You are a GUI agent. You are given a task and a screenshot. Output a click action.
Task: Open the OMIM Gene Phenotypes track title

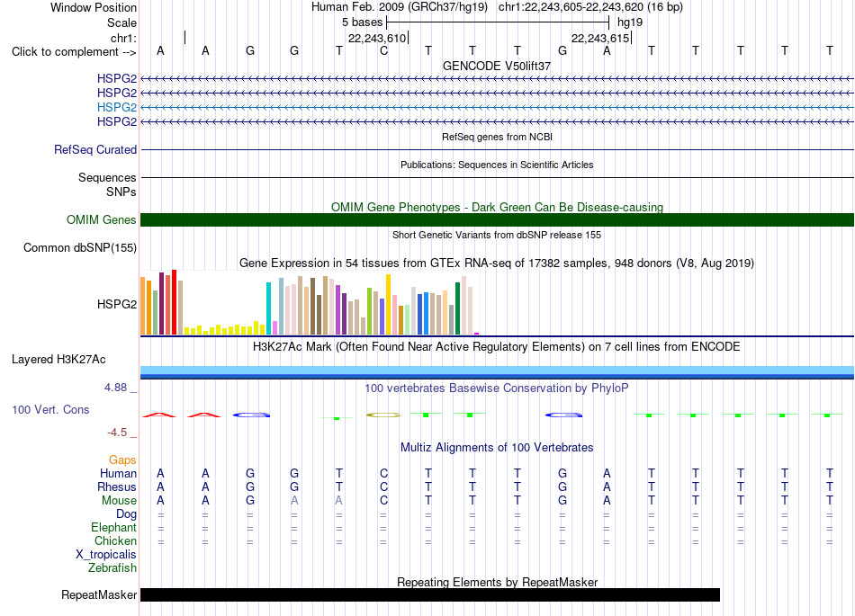(497, 207)
